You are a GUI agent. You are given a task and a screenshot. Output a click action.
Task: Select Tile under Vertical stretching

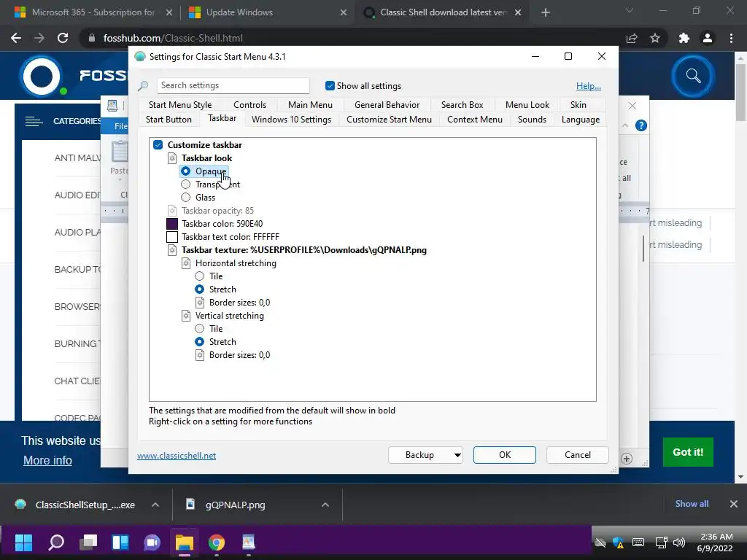[x=200, y=329]
